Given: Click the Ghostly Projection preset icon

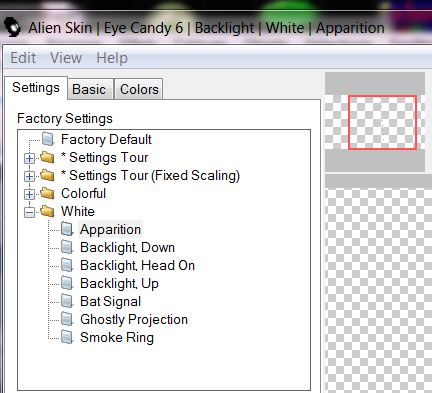Looking at the screenshot, I should click(67, 319).
